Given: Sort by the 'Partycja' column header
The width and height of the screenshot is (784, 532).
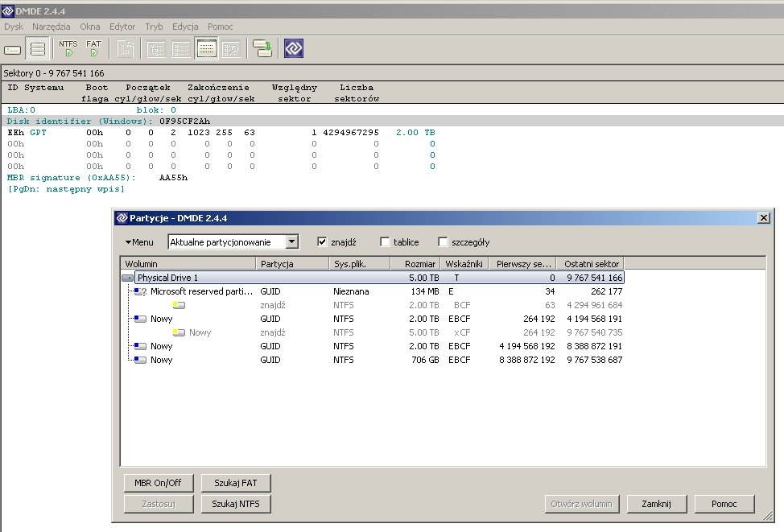Looking at the screenshot, I should 292,263.
